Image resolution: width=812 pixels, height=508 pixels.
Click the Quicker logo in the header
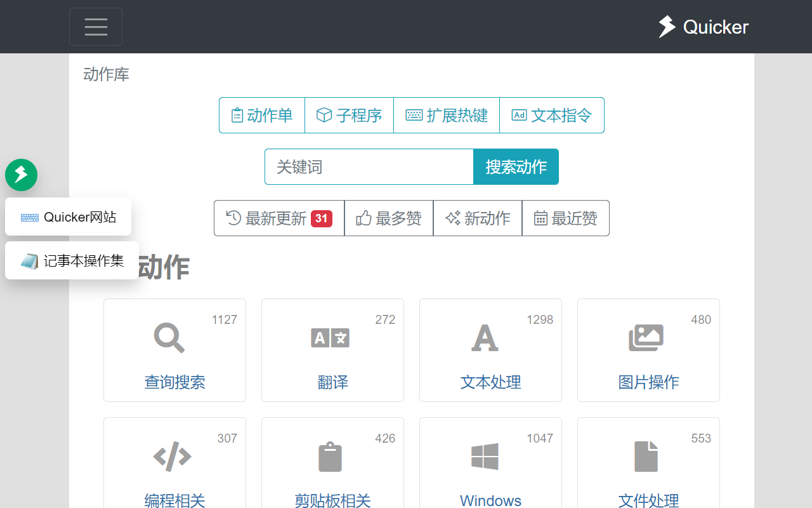(702, 27)
